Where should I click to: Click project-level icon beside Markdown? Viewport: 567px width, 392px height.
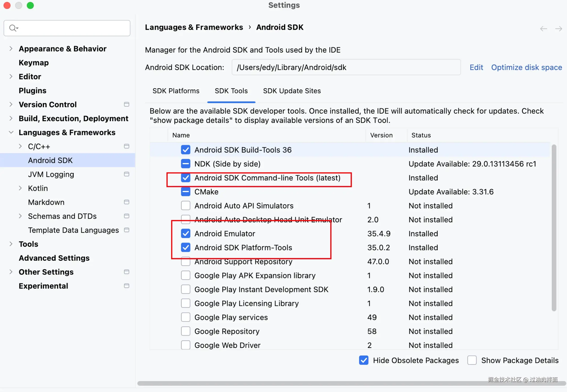[x=127, y=202]
